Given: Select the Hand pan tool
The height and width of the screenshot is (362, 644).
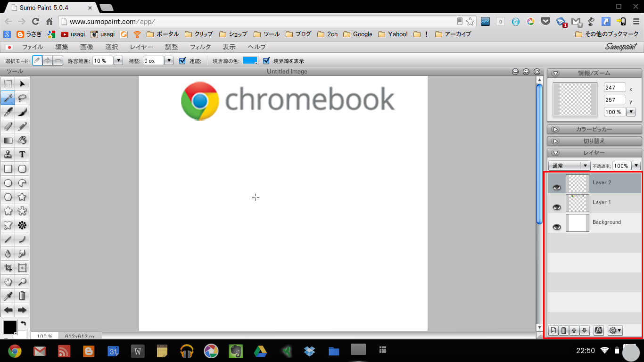Looking at the screenshot, I should click(8, 282).
